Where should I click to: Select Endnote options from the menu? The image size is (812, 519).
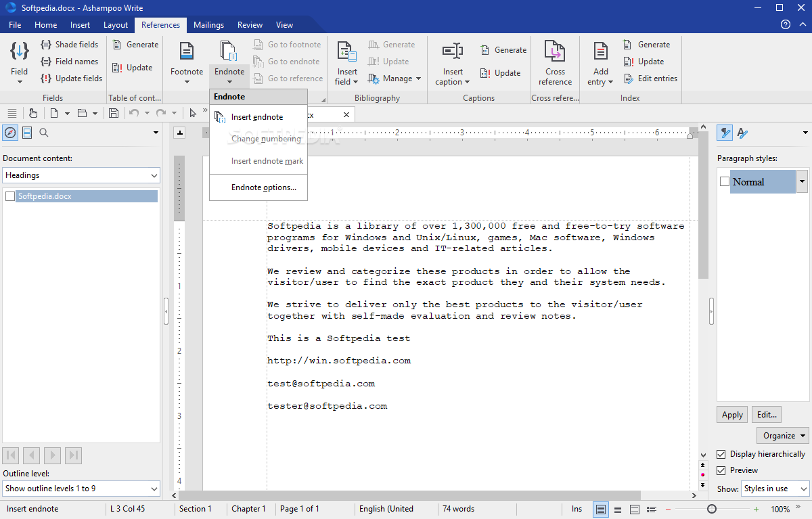tap(258, 187)
